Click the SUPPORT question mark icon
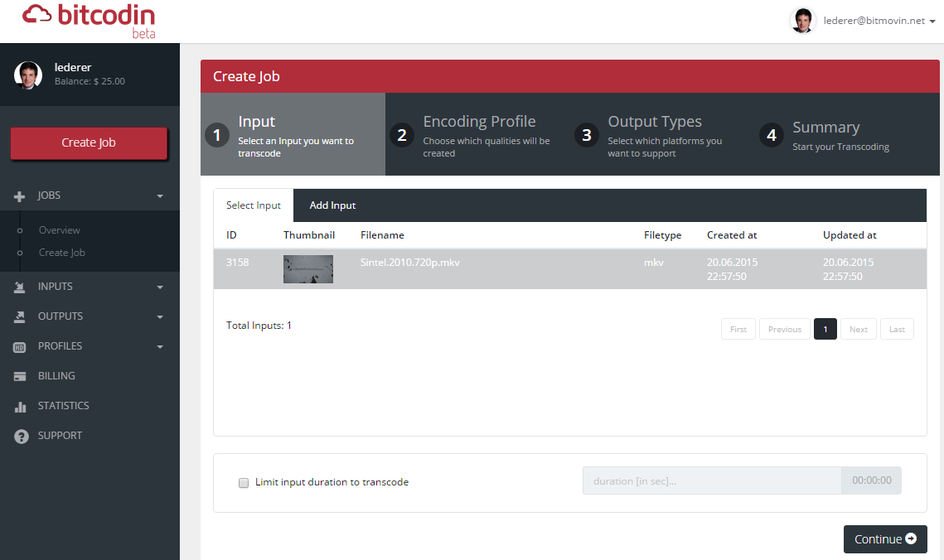The width and height of the screenshot is (944, 560). (21, 437)
